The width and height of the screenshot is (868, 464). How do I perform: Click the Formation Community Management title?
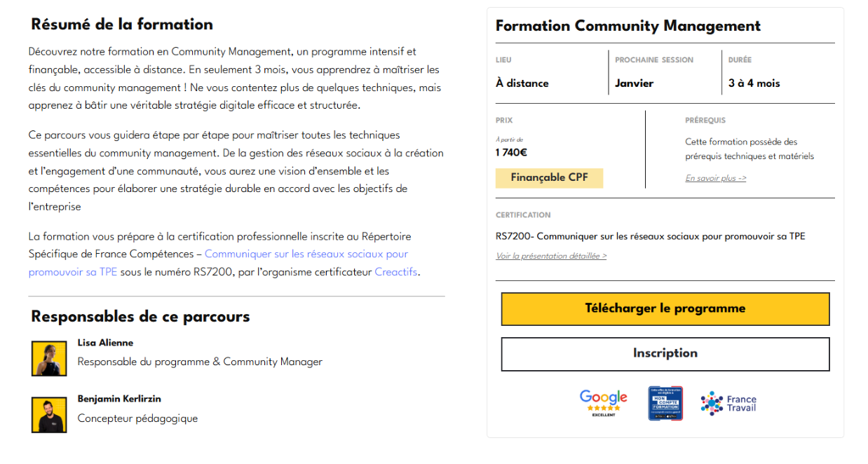point(628,26)
